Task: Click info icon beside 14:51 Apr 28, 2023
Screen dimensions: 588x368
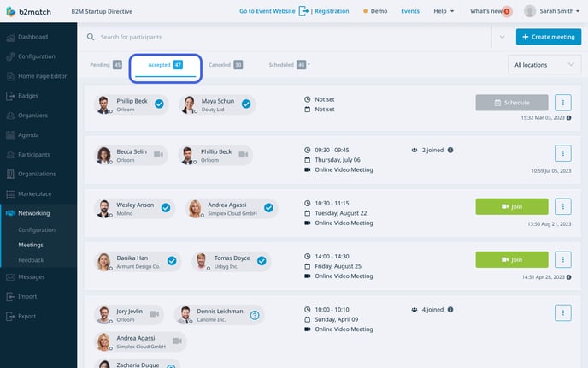Action: pyautogui.click(x=569, y=277)
